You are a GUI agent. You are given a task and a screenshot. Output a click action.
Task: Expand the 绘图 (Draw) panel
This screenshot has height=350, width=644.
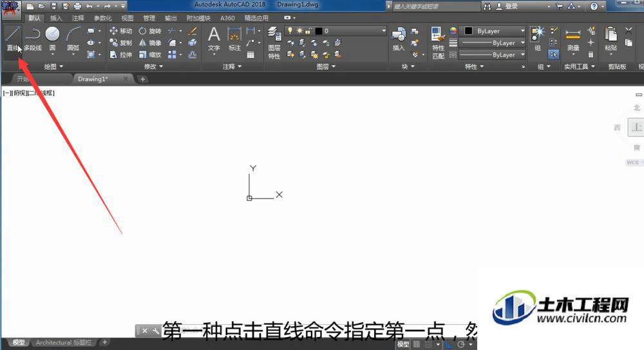pos(53,66)
